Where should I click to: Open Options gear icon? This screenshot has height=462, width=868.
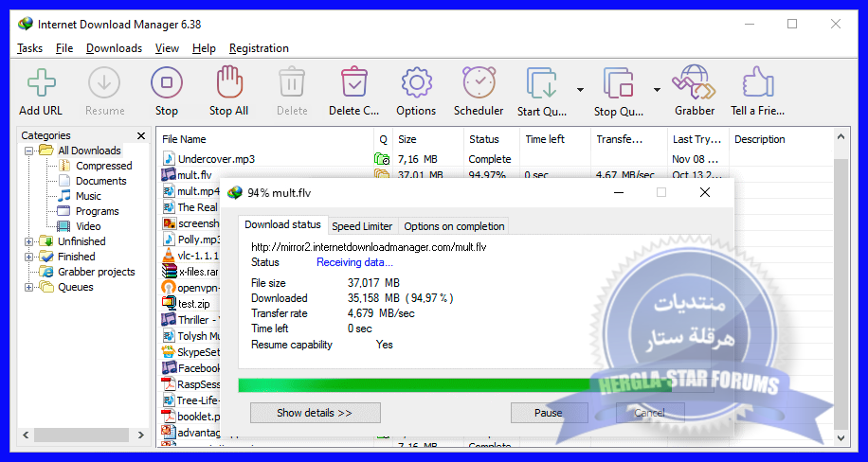(x=416, y=83)
